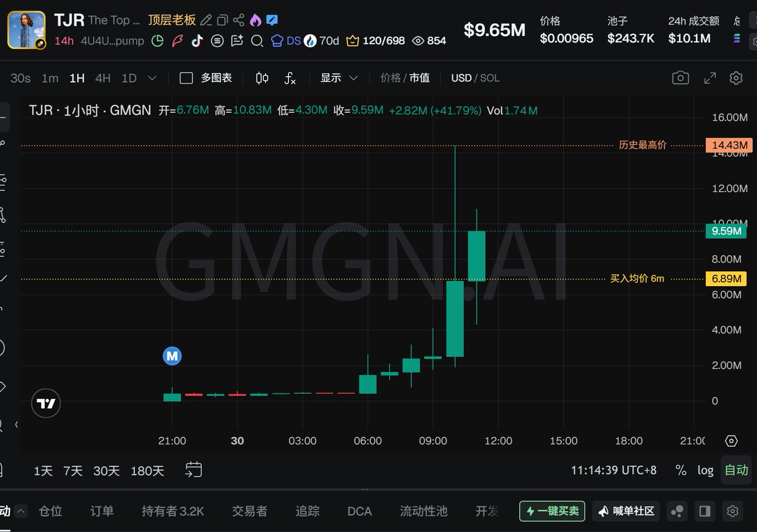Open the 追踪 tab

pyautogui.click(x=308, y=511)
